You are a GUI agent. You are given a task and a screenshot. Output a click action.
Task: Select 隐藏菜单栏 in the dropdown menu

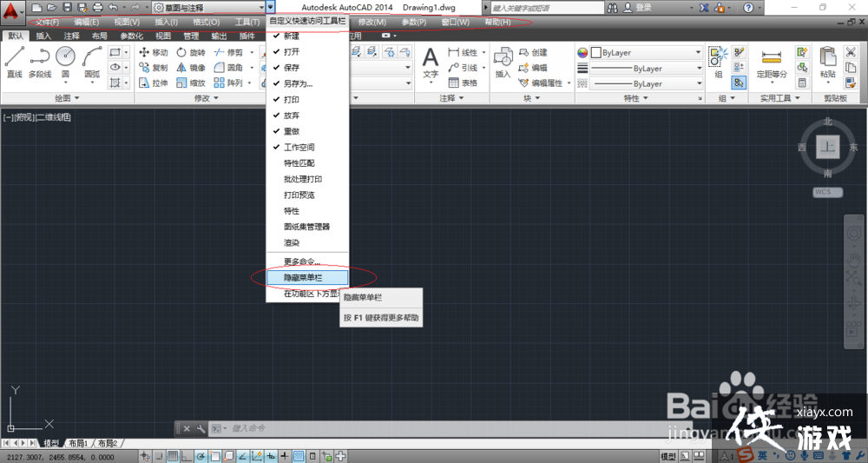pos(308,277)
